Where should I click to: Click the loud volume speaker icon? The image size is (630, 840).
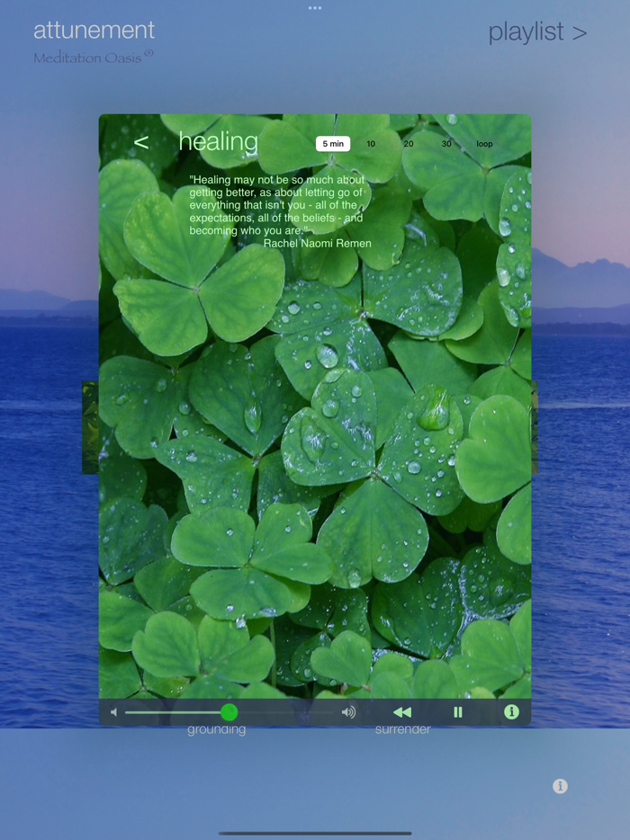[348, 712]
